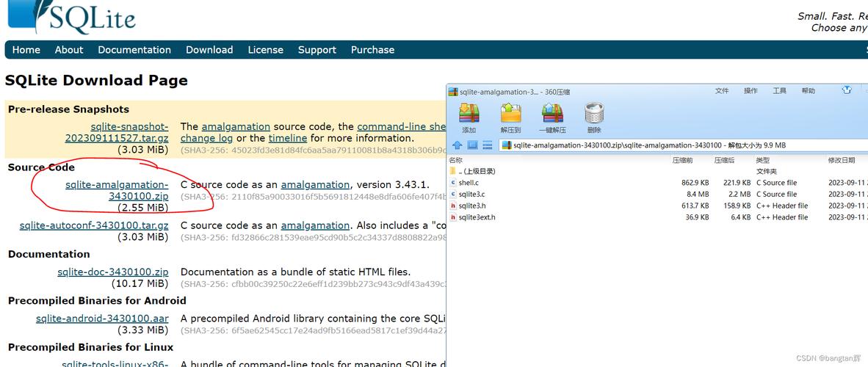Select the "sqlite3.h" file name

tap(472, 206)
